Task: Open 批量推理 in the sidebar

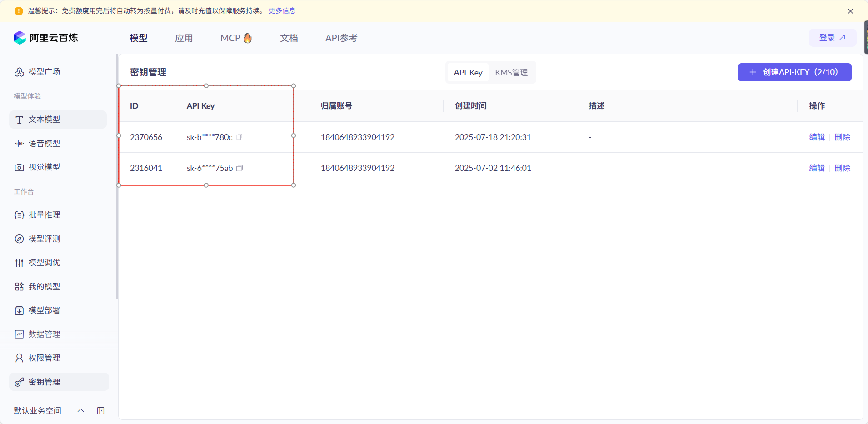Action: coord(44,215)
